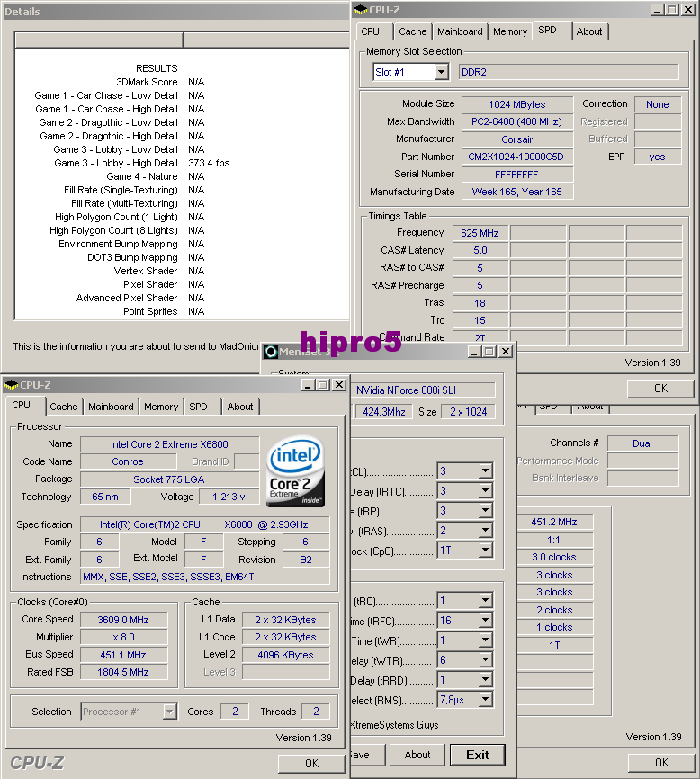Click the Part Number field CM2X1024-10000C5D
The height and width of the screenshot is (779, 700).
point(516,157)
